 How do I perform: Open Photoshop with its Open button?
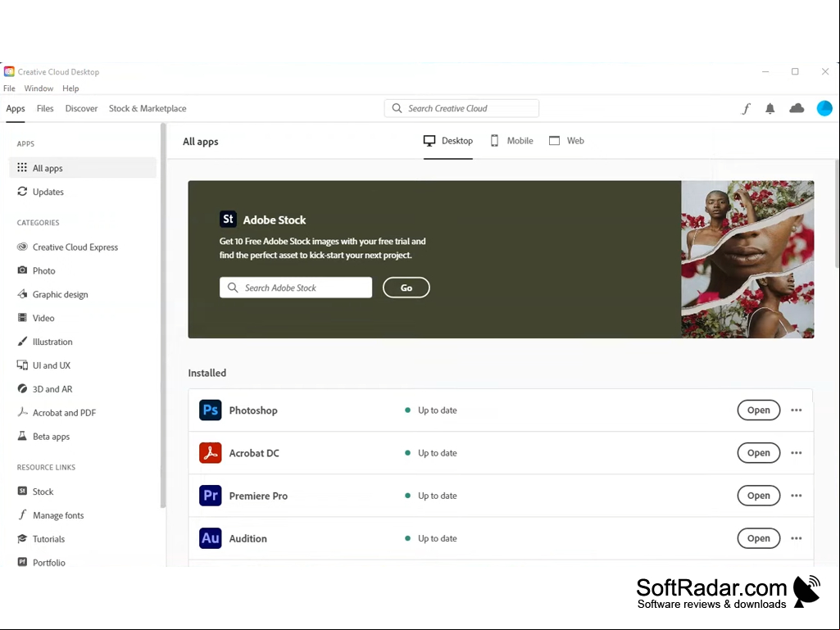(759, 410)
